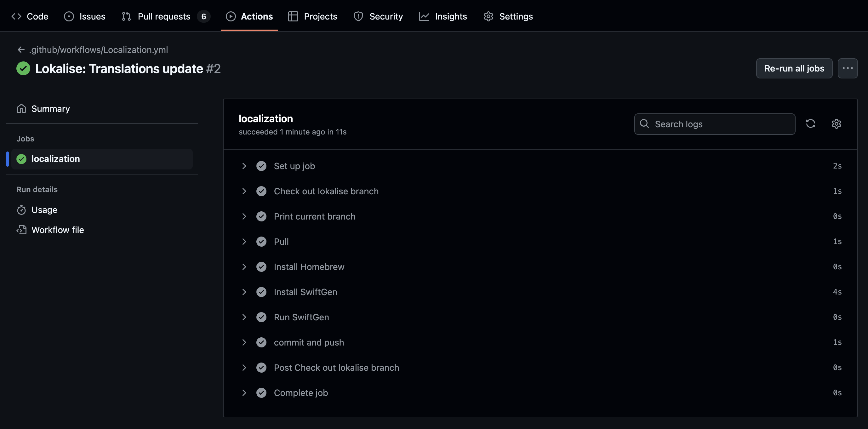Select the localization job in sidebar
This screenshot has height=429, width=868.
point(56,159)
